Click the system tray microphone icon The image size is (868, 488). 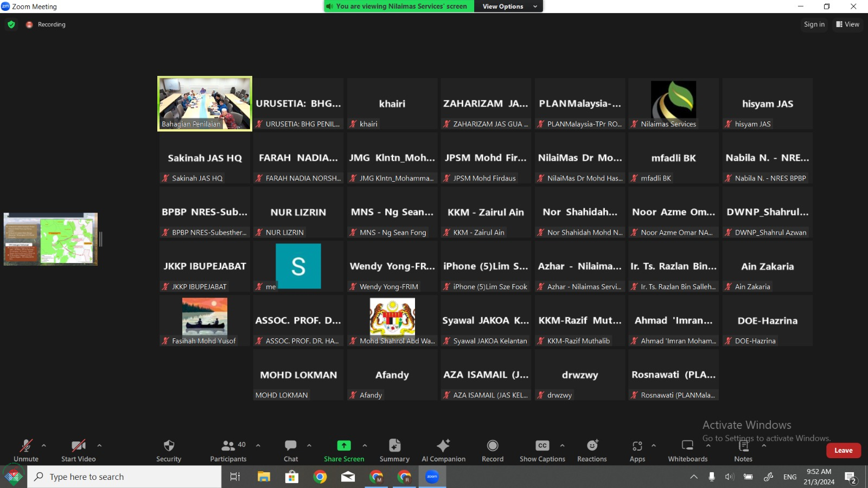(712, 477)
